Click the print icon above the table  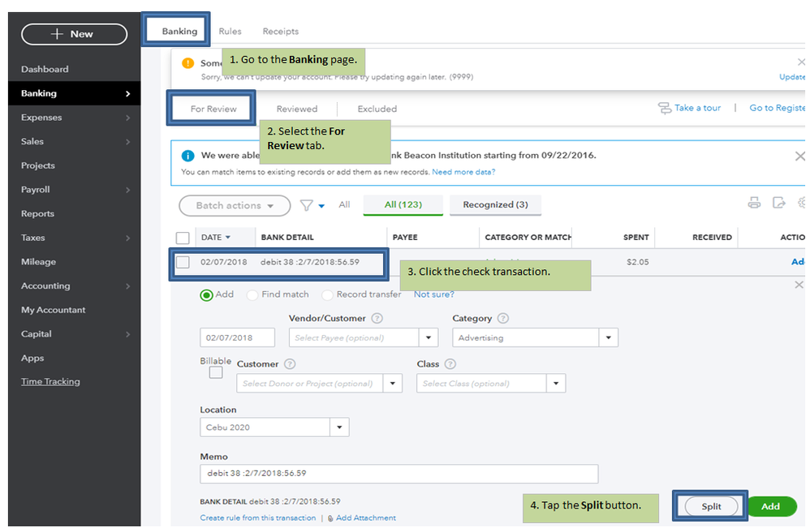point(754,203)
